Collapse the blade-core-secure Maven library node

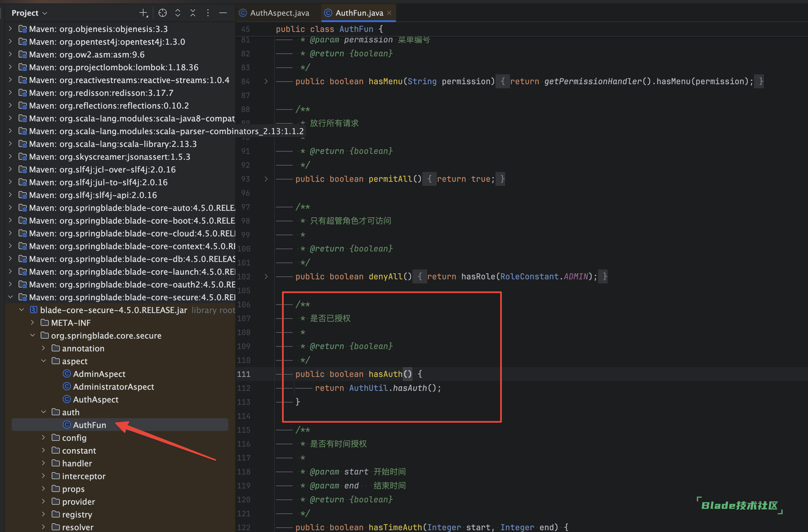click(10, 297)
